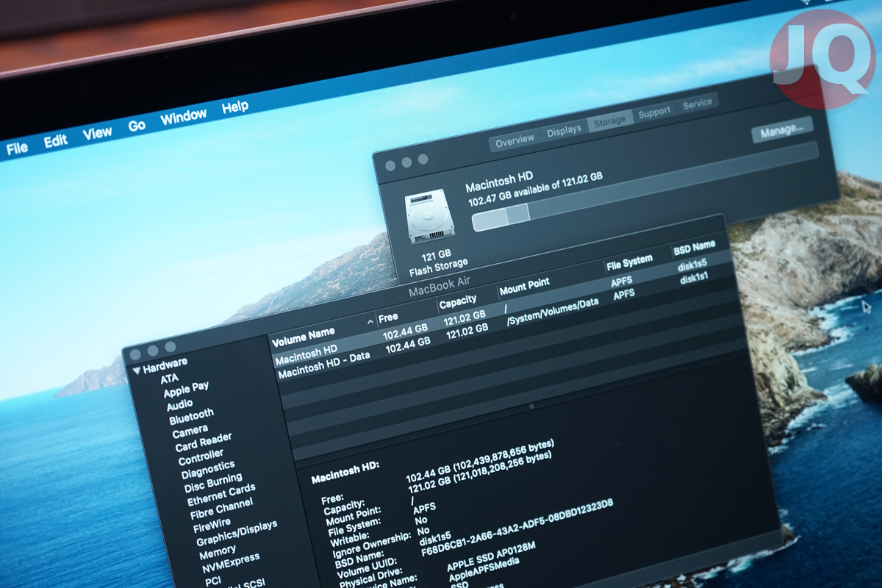Open Disc Burning in the sidebar
The image size is (882, 588).
[213, 483]
